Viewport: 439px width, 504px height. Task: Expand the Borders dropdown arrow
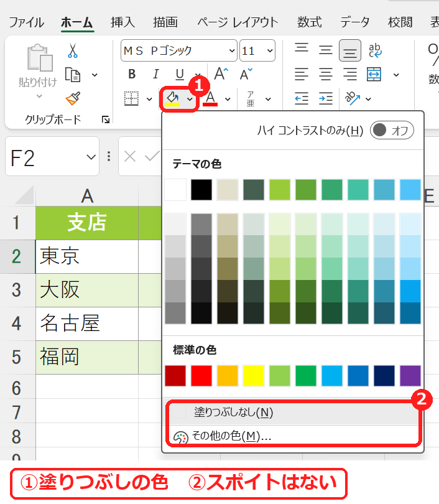(149, 99)
